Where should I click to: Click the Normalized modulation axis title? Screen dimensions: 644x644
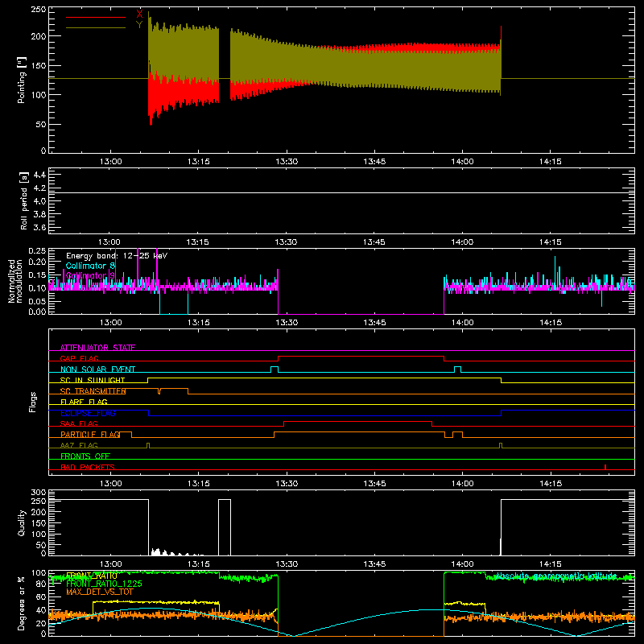(x=14, y=281)
